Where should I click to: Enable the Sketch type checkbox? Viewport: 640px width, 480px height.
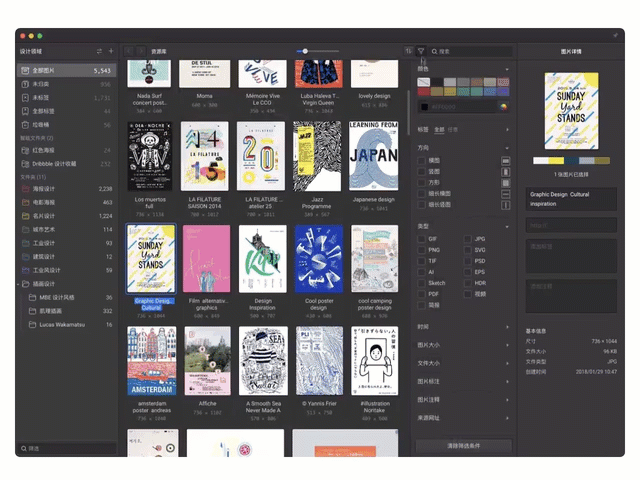tap(422, 283)
